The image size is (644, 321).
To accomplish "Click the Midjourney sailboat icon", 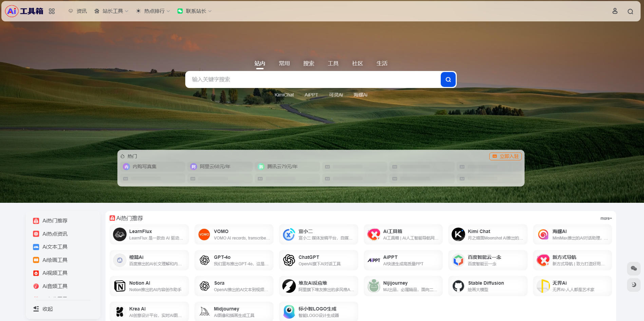I will pos(204,312).
